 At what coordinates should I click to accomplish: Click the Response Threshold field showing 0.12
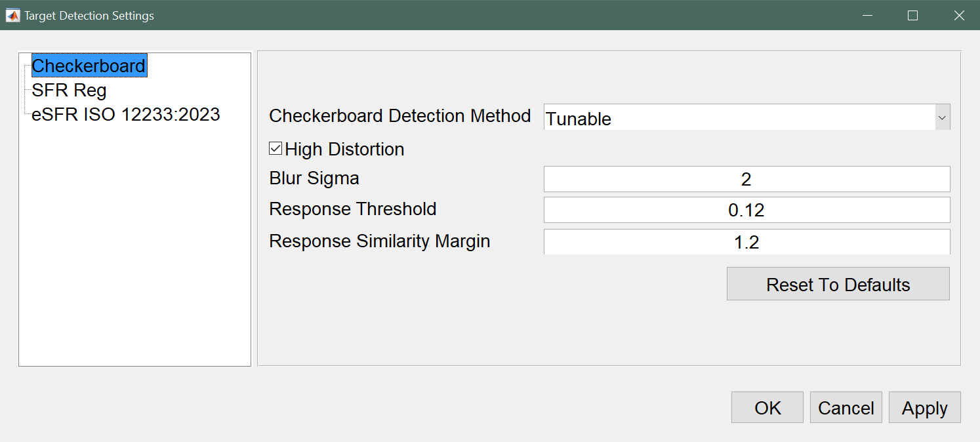pos(746,210)
